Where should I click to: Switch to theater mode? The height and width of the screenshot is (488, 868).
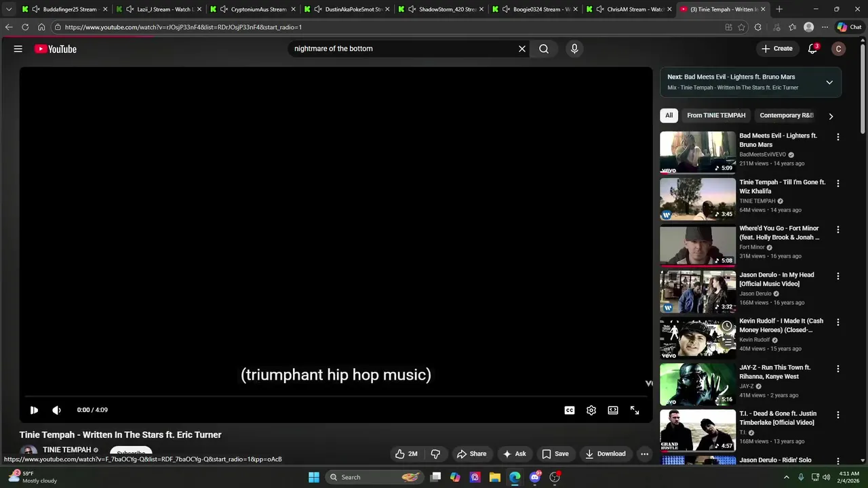(x=613, y=410)
